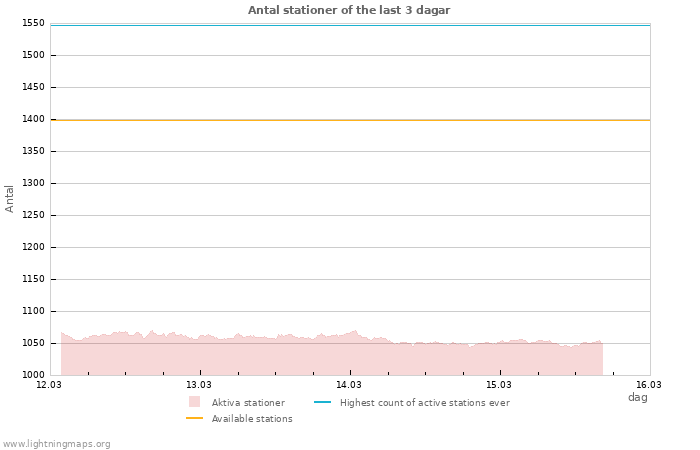
Task: Click the chart title 'Antal stationer of the last 3 dagar'
Action: [x=349, y=10]
